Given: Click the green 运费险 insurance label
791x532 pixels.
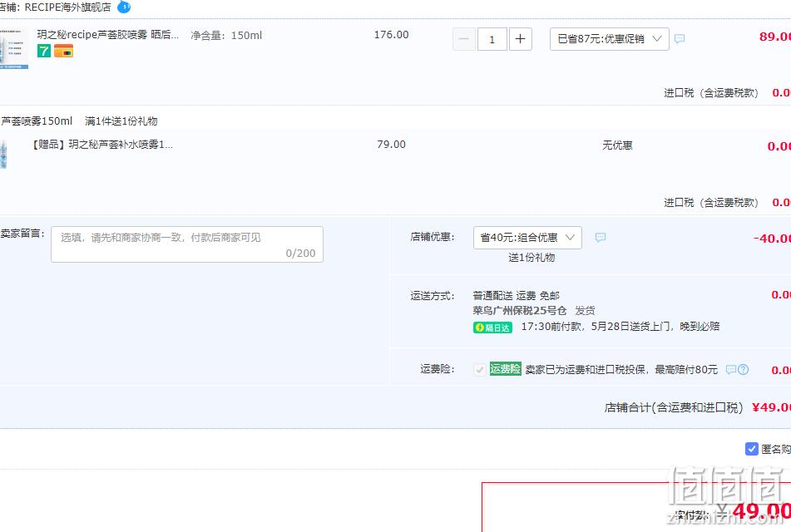Looking at the screenshot, I should coord(506,369).
